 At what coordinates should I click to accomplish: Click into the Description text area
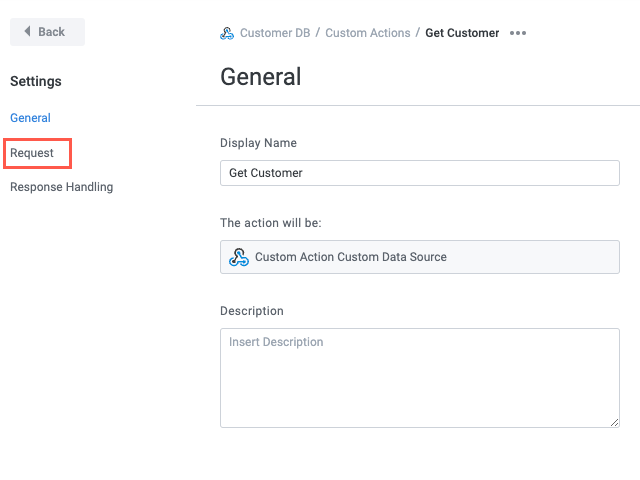(x=420, y=378)
